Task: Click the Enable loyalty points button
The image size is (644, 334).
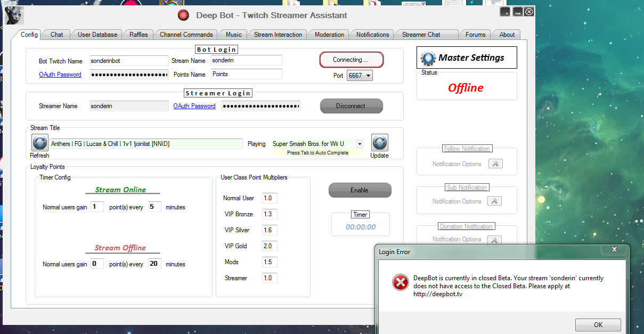Action: coord(360,190)
